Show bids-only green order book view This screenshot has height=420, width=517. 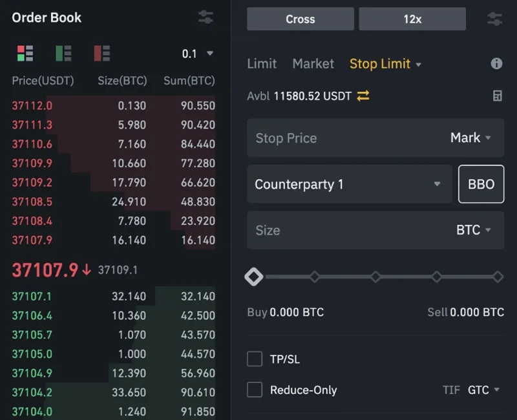[x=63, y=54]
